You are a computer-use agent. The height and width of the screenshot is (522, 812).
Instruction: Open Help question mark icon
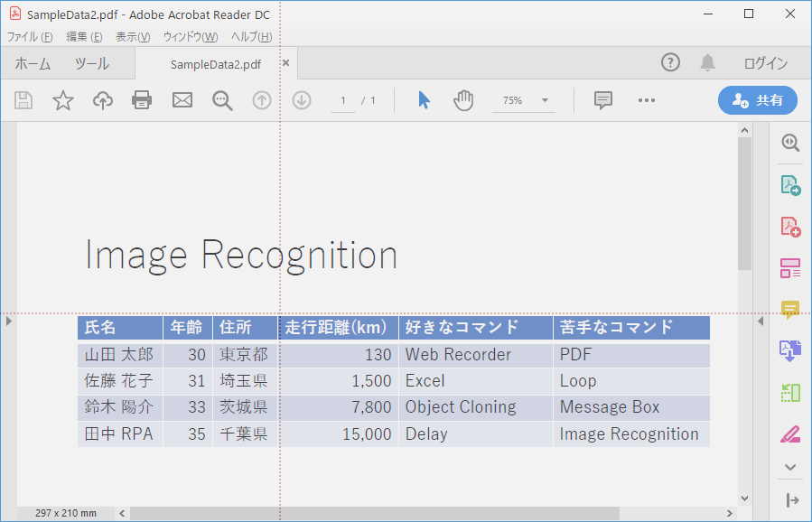670,62
